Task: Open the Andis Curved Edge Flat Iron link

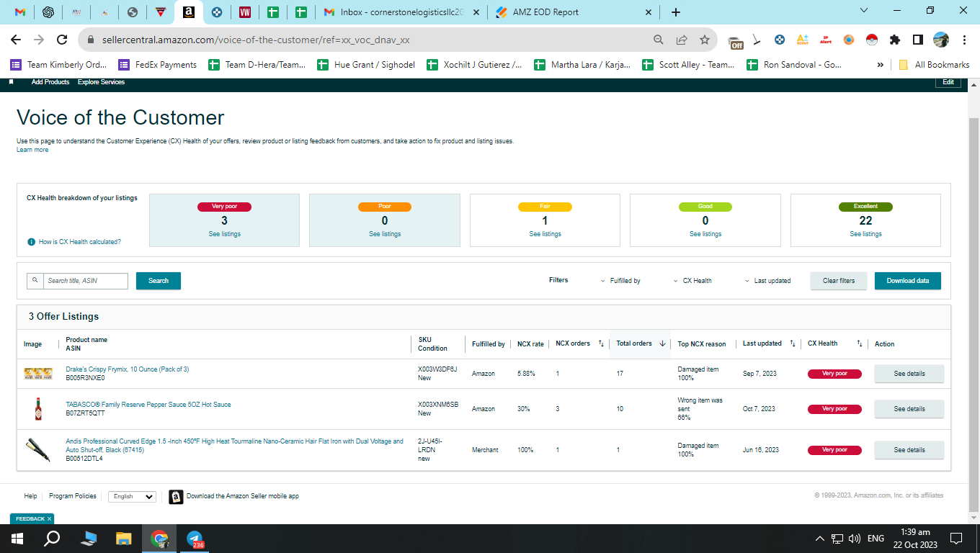Action: click(x=234, y=446)
